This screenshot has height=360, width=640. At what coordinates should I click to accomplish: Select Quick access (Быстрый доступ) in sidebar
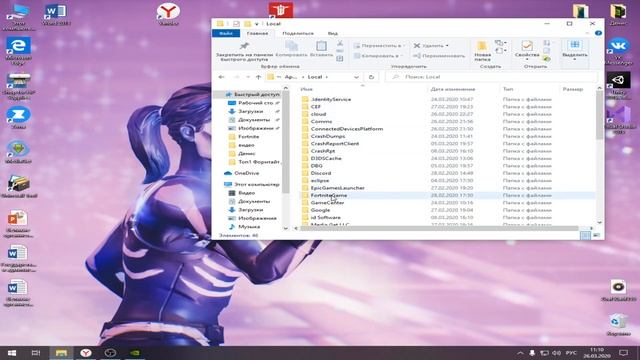pos(253,94)
